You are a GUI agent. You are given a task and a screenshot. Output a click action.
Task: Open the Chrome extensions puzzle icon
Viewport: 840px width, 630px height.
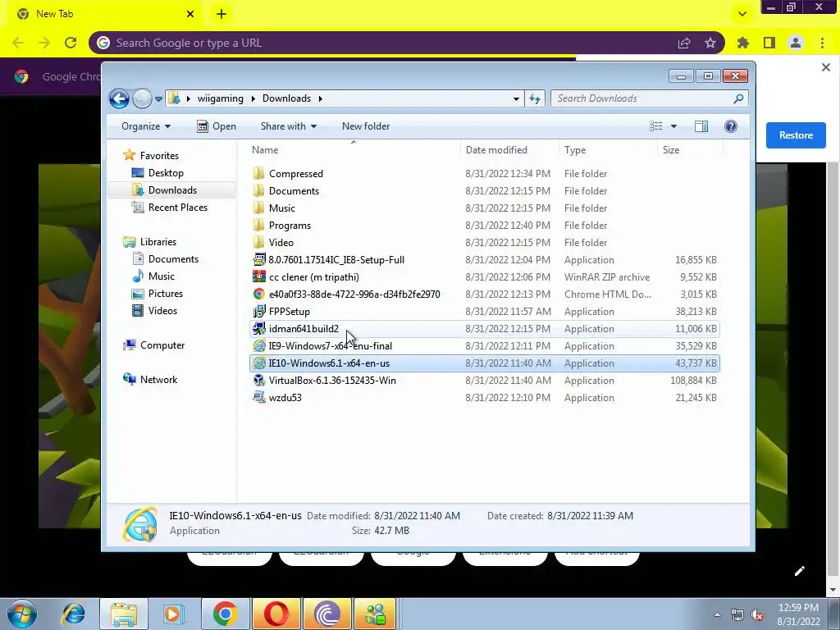coord(743,43)
